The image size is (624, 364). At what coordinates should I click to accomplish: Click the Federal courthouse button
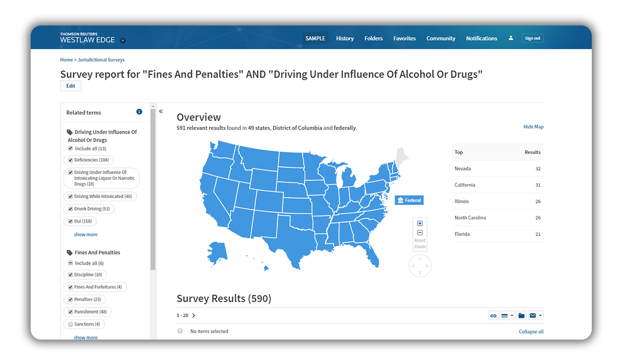[409, 200]
